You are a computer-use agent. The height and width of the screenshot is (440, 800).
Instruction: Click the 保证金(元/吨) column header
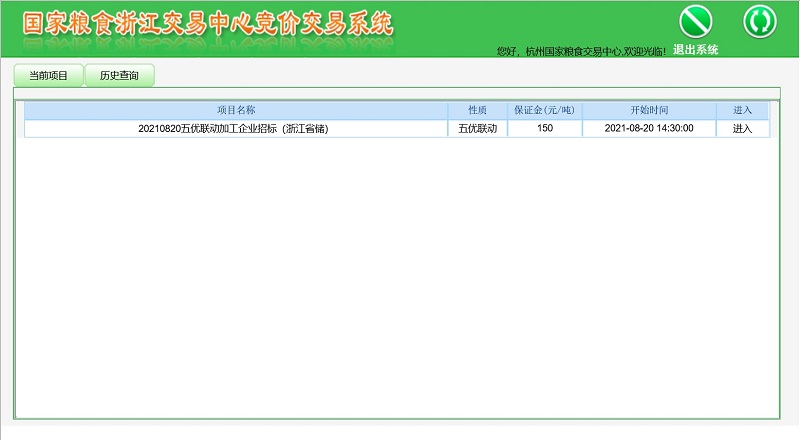[x=544, y=110]
